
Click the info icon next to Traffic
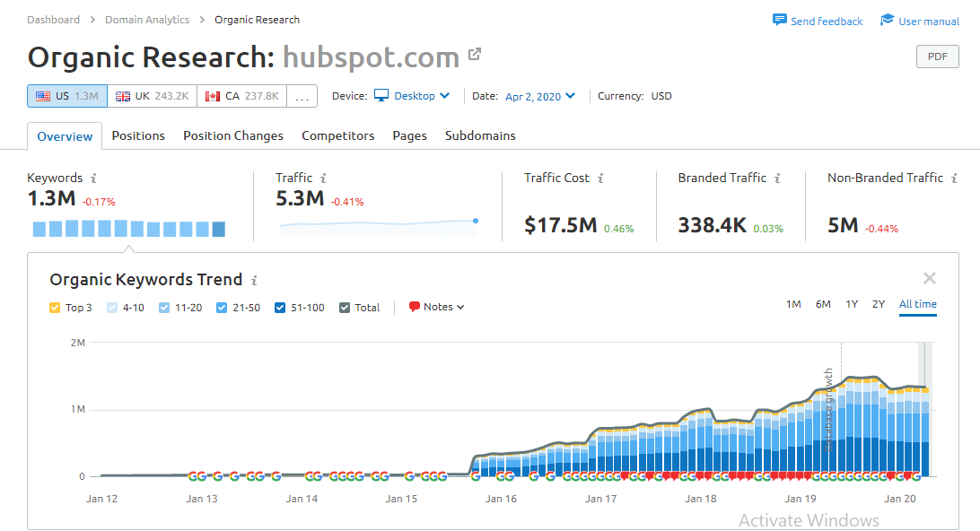(x=323, y=178)
